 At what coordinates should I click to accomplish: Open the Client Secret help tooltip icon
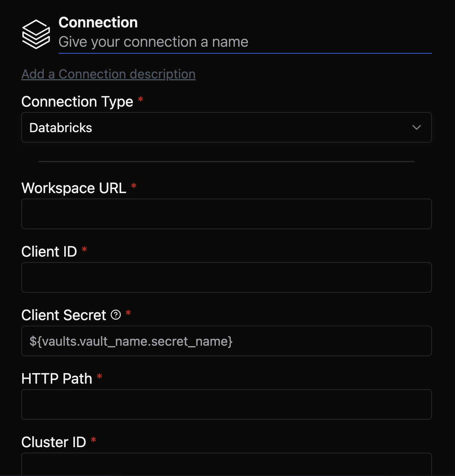point(116,315)
